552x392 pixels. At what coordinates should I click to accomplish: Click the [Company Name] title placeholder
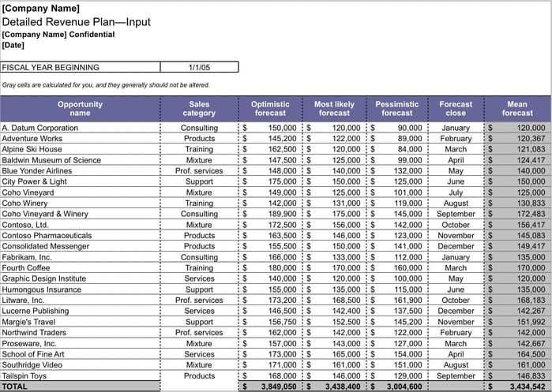pos(41,8)
